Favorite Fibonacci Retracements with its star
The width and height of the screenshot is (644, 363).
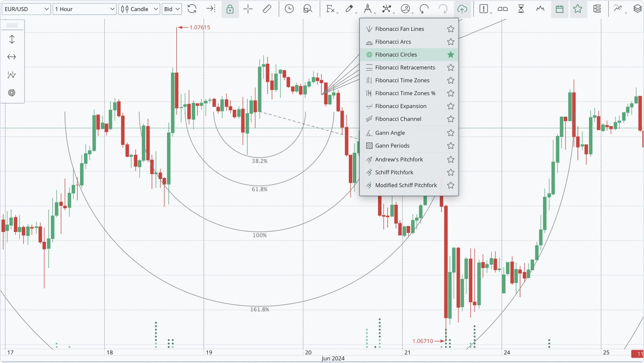(451, 68)
